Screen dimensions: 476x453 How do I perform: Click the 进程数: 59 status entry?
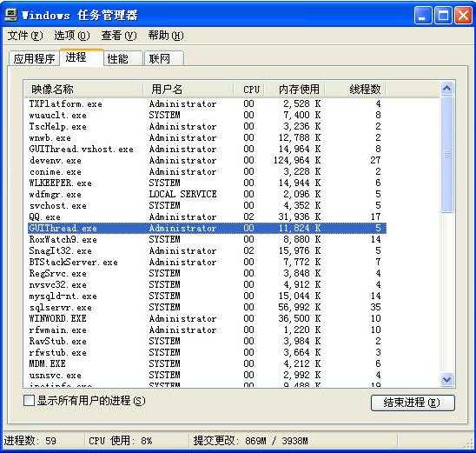pyautogui.click(x=30, y=441)
